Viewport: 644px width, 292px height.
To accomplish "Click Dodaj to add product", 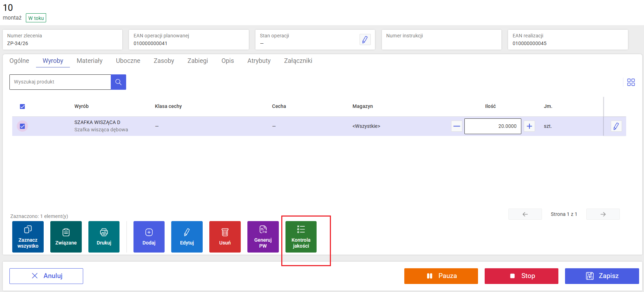I will (149, 237).
